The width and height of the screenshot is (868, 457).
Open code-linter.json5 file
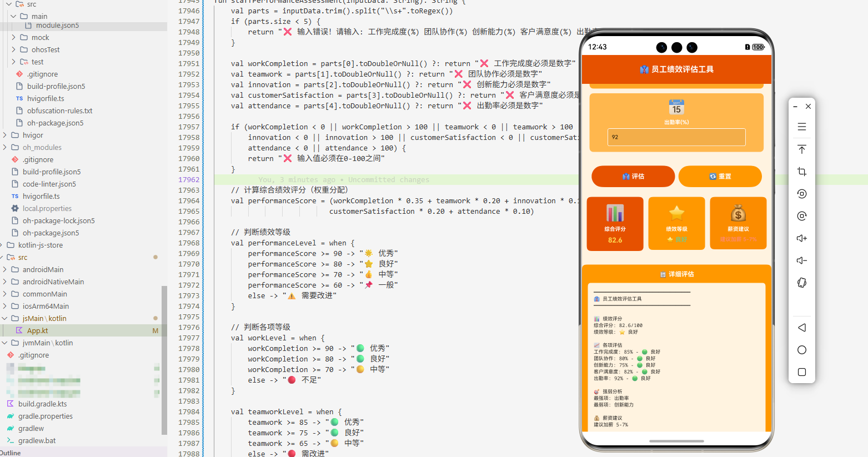(49, 184)
